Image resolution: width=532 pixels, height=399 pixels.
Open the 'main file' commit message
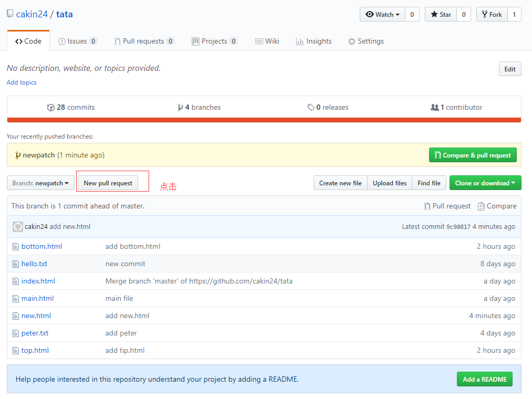tap(119, 298)
